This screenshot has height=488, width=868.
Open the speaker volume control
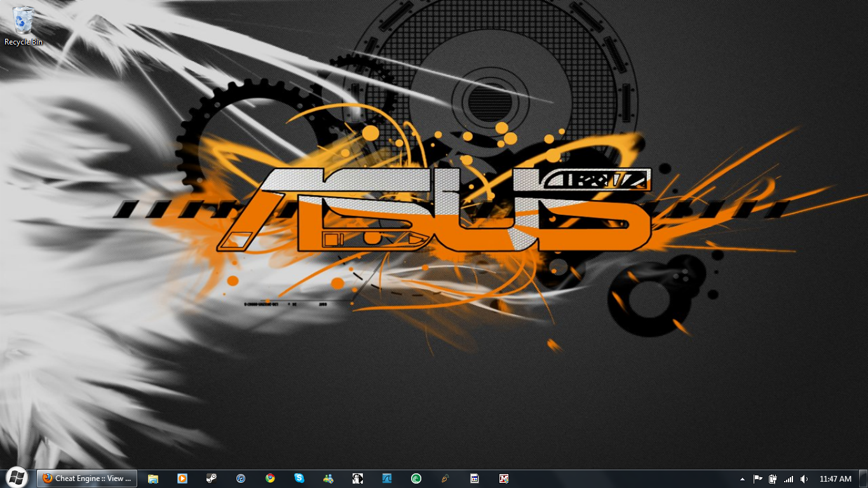804,478
